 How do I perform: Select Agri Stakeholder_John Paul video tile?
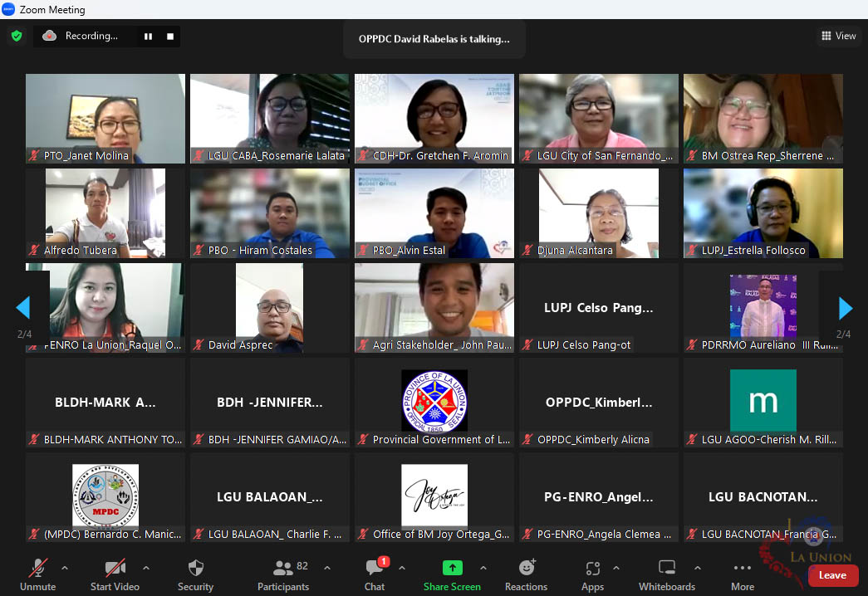tap(434, 308)
